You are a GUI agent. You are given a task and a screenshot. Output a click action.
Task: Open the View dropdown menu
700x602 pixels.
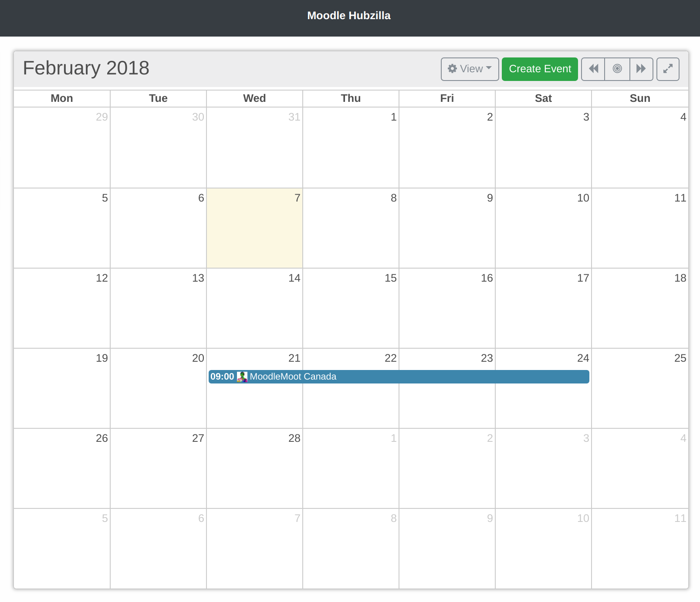click(x=470, y=69)
